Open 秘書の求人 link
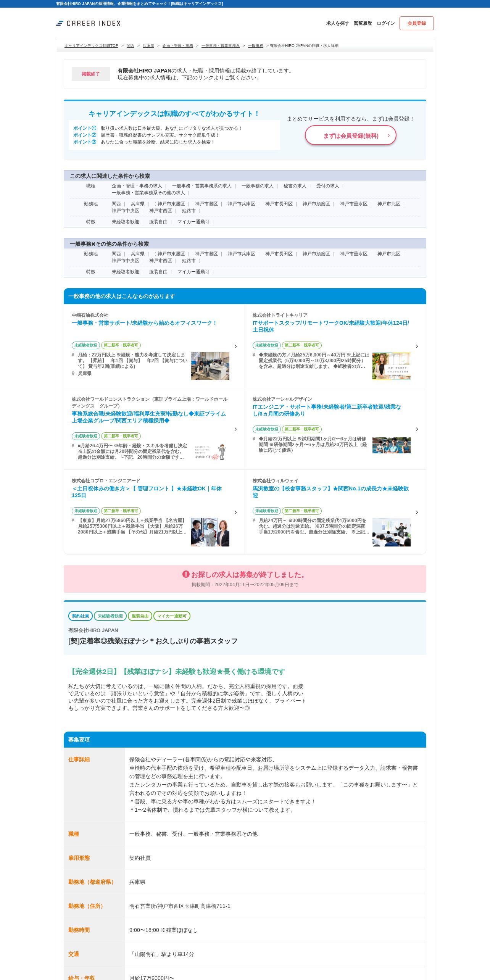Viewport: 490px width, 980px height. pyautogui.click(x=295, y=186)
